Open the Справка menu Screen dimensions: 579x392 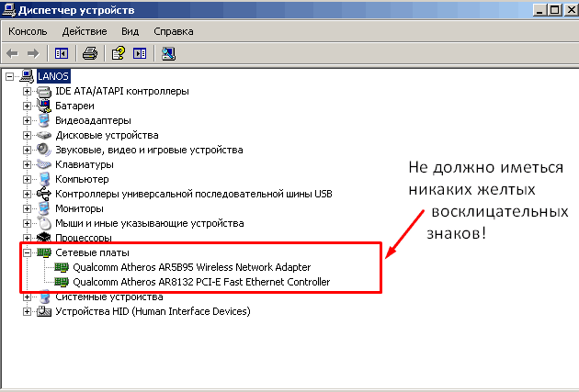(174, 31)
